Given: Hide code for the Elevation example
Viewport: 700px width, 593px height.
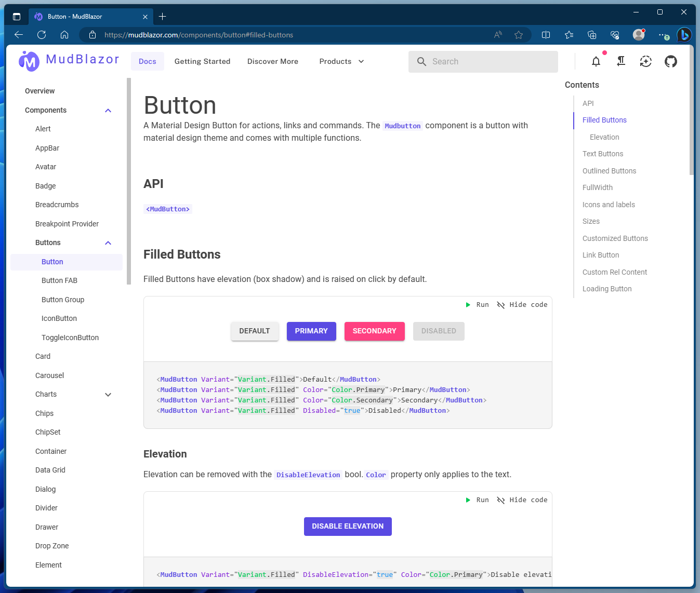Looking at the screenshot, I should click(x=522, y=500).
